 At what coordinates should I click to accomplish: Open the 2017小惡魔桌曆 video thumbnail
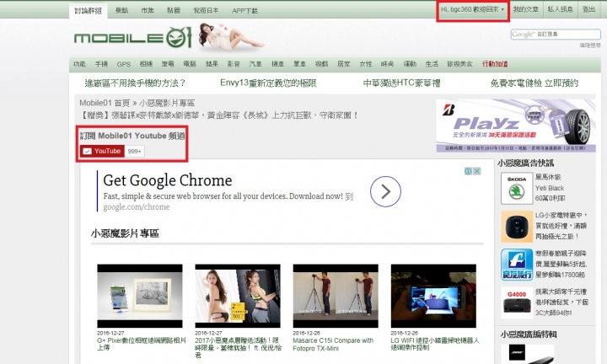(x=238, y=296)
